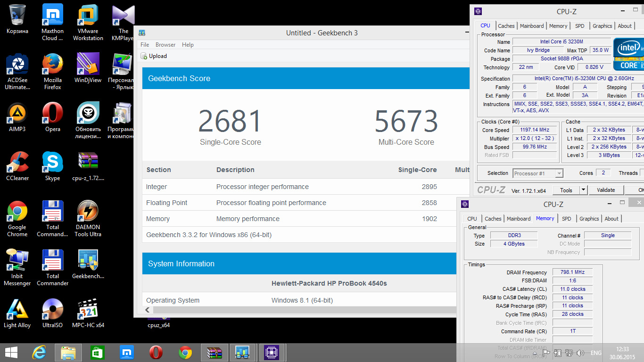Launch Skype desktop icon
The width and height of the screenshot is (644, 362).
point(53,166)
